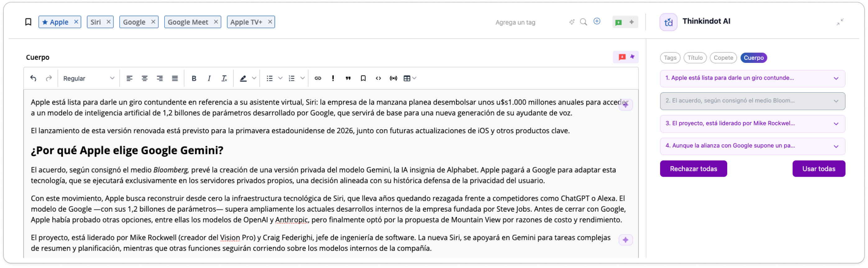Click the Usar todas button
The image size is (868, 268).
point(819,169)
